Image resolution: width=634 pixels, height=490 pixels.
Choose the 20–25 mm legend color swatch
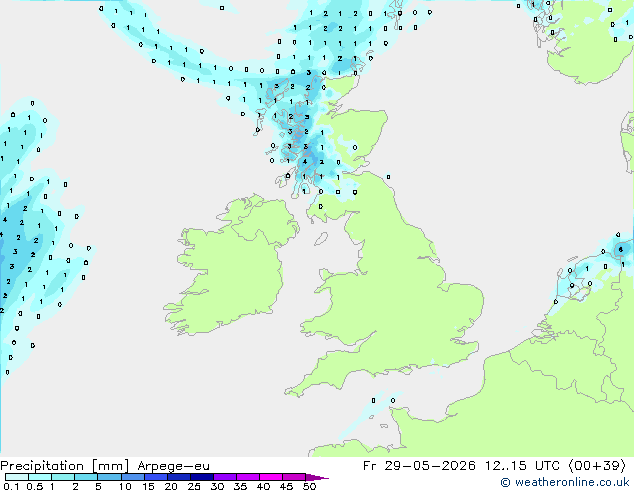click(x=178, y=477)
